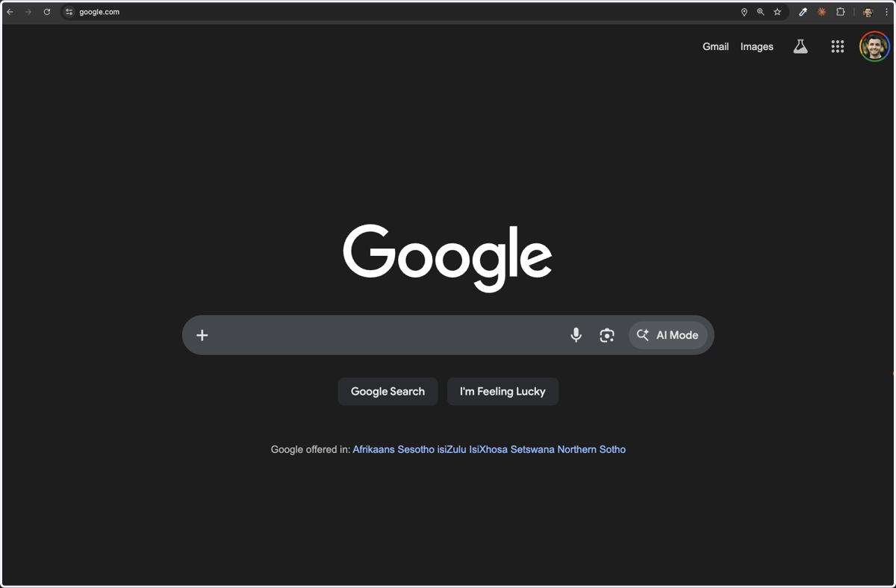This screenshot has width=896, height=588.
Task: Click the location pin icon in address bar
Action: pos(744,12)
